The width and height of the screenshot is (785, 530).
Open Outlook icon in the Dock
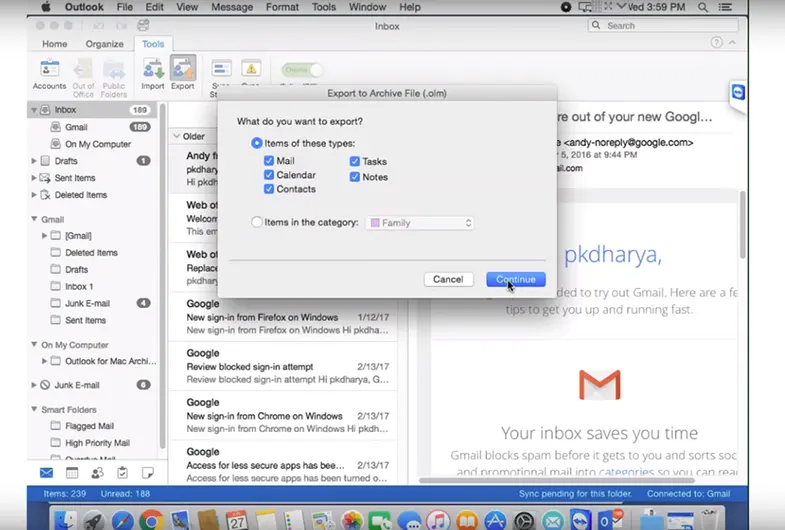(x=611, y=520)
